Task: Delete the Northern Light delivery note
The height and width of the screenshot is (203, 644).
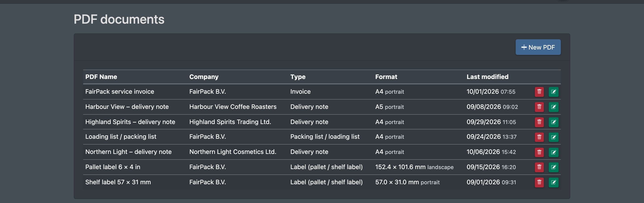Action: (x=539, y=152)
